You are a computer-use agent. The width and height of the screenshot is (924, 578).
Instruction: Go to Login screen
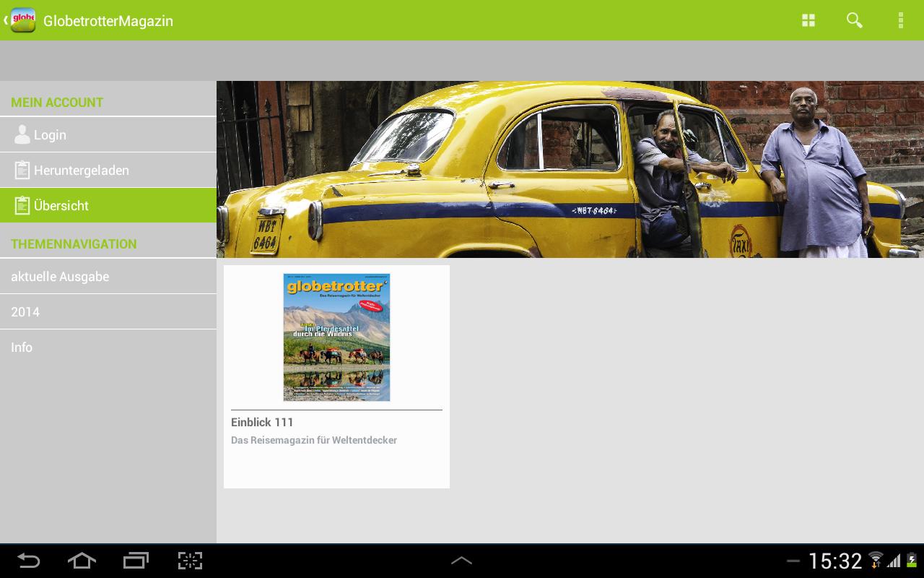pos(50,134)
